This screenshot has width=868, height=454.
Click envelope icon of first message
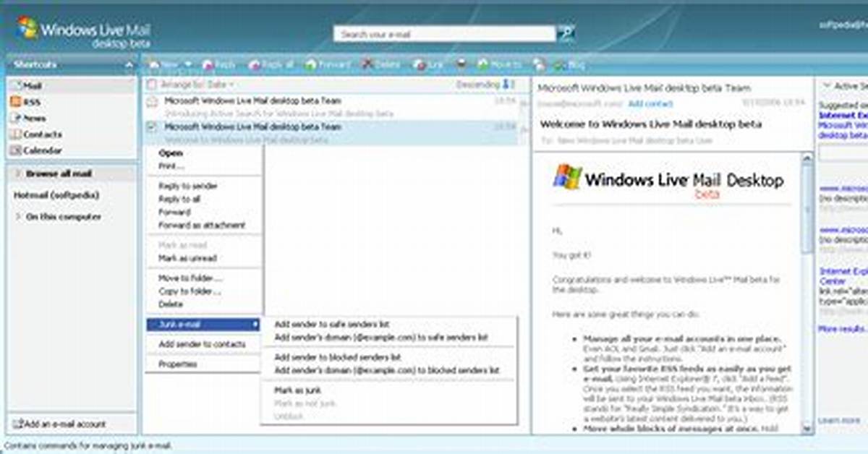pos(152,101)
